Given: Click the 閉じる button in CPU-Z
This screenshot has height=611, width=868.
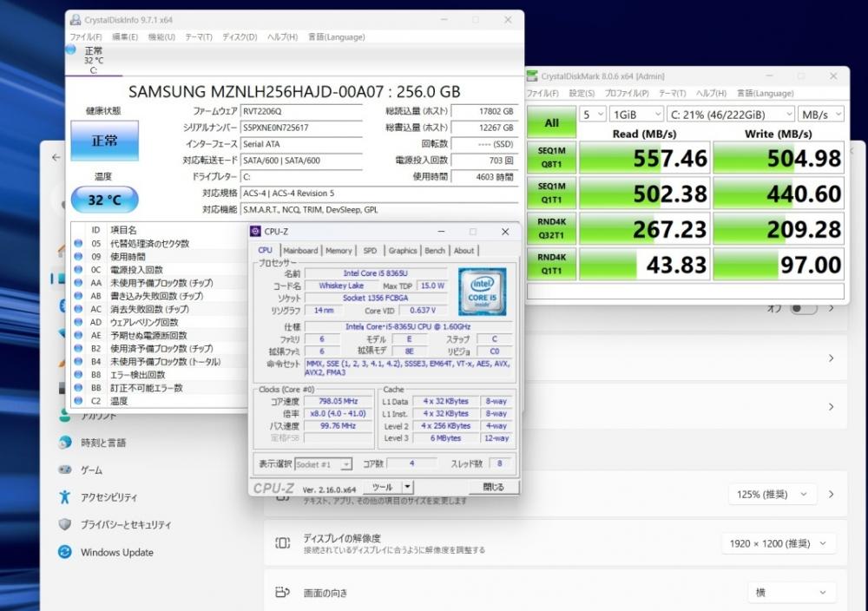Looking at the screenshot, I should tap(493, 487).
